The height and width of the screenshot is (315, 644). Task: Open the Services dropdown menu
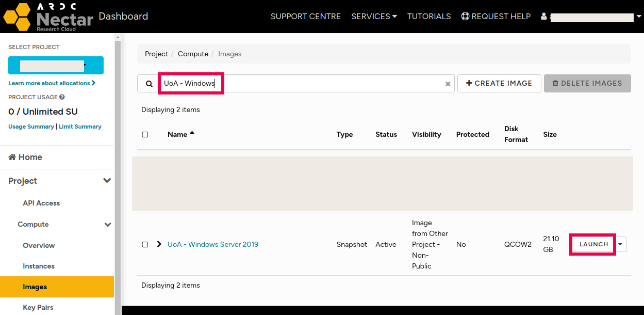click(374, 17)
